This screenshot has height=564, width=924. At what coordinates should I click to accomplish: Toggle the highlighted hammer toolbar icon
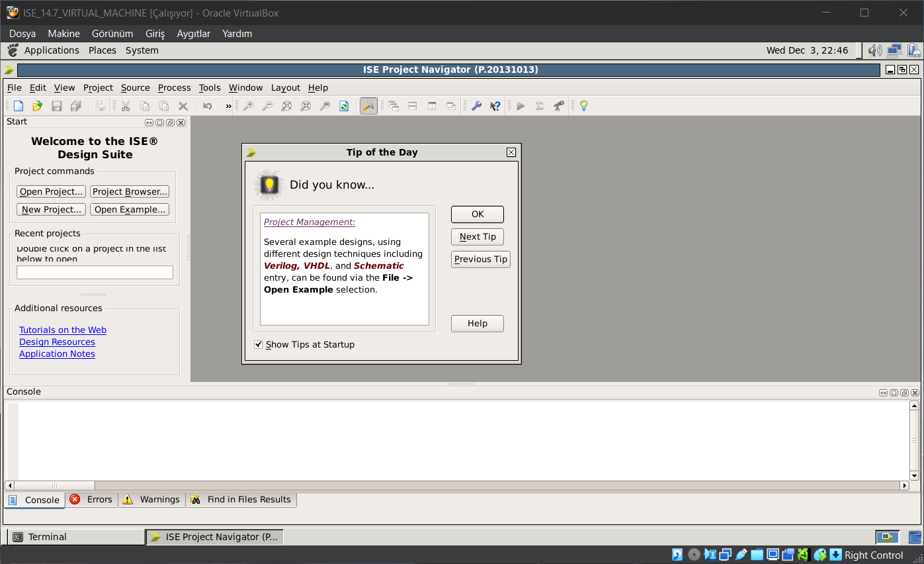368,106
